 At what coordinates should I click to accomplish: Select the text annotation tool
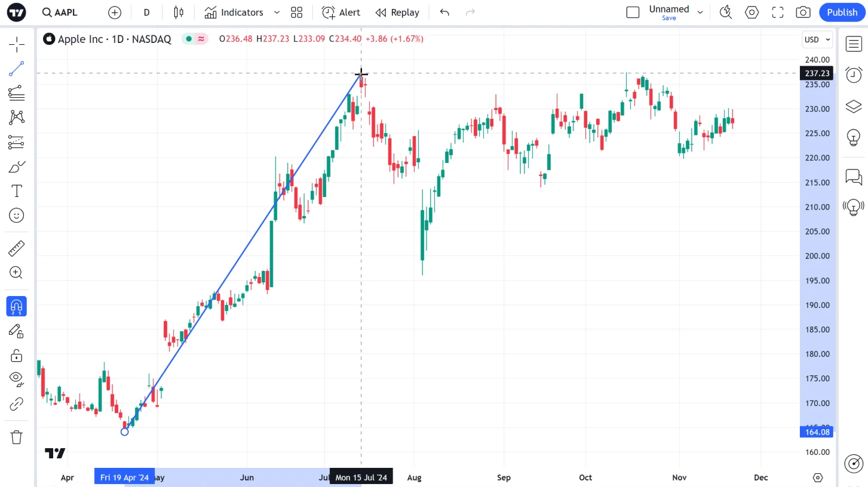coord(17,191)
